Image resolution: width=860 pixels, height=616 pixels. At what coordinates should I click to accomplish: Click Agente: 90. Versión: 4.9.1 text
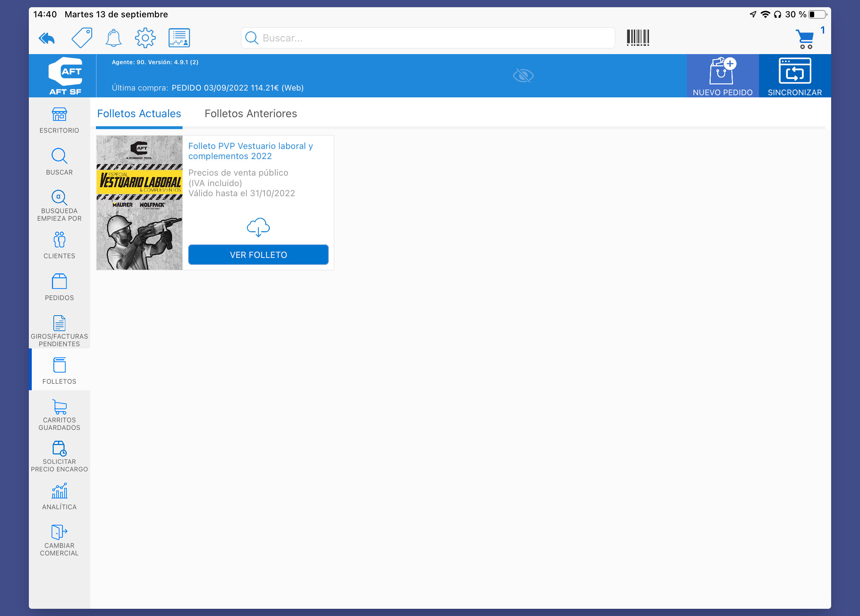tap(155, 62)
